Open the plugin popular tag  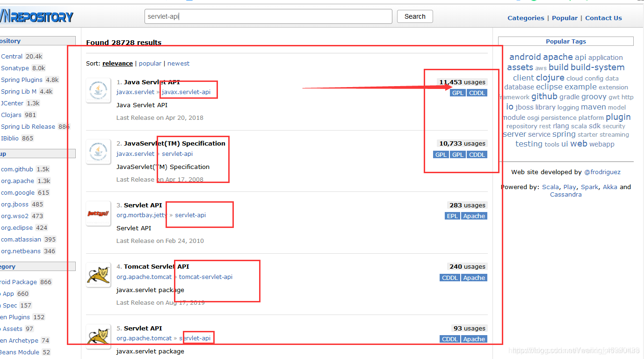tap(618, 117)
